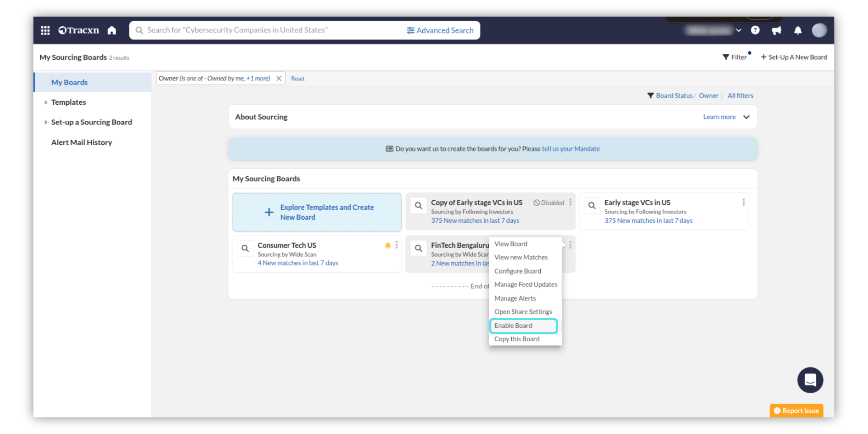Expand the Templates tree item
Viewport: 868px width, 434px height.
coord(46,102)
